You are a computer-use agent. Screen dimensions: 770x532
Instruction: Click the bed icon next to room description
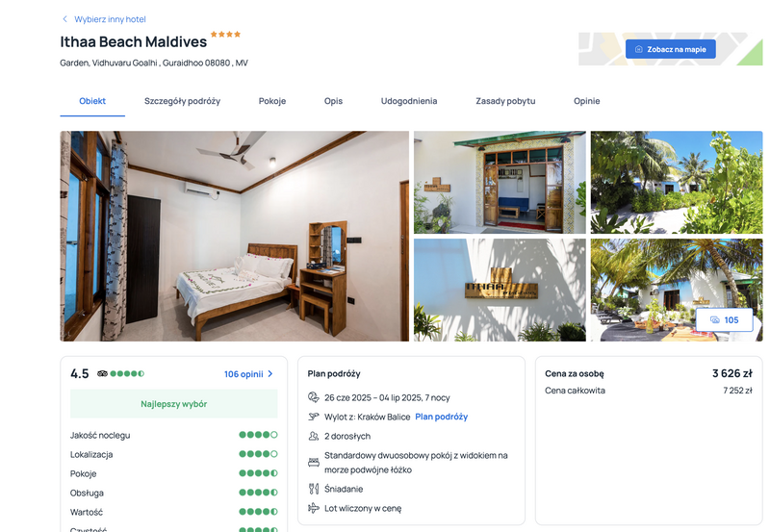point(314,463)
